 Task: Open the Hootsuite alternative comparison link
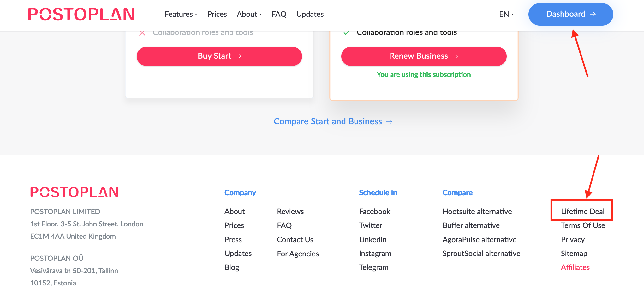pyautogui.click(x=477, y=212)
